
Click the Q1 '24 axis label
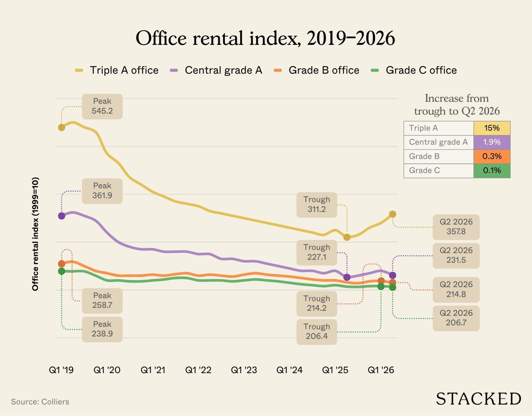[x=290, y=370]
